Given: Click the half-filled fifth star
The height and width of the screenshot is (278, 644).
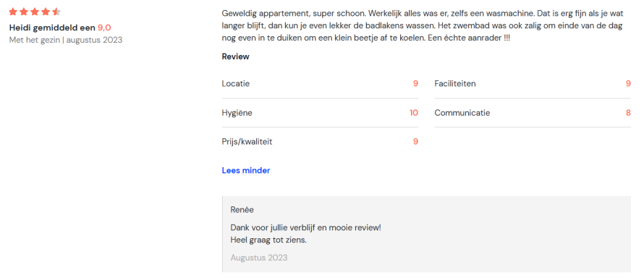Looking at the screenshot, I should (x=56, y=12).
